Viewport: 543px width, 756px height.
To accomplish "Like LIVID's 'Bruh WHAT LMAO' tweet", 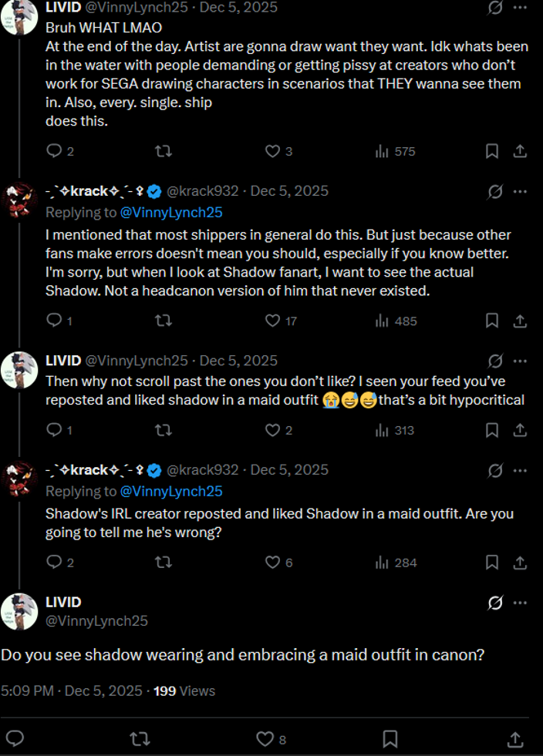I will 278,151.
